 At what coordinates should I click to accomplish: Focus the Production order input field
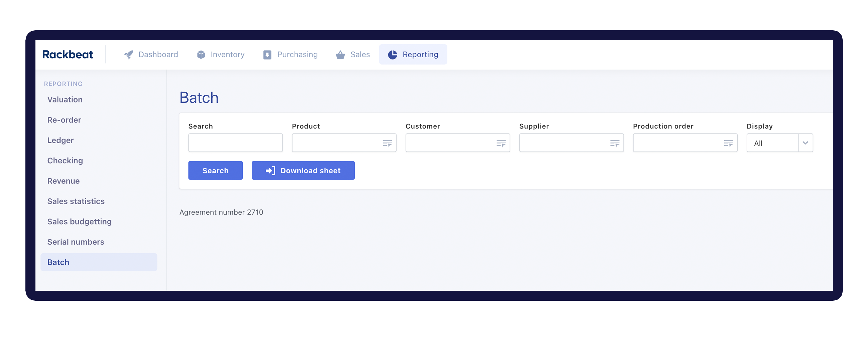[685, 143]
